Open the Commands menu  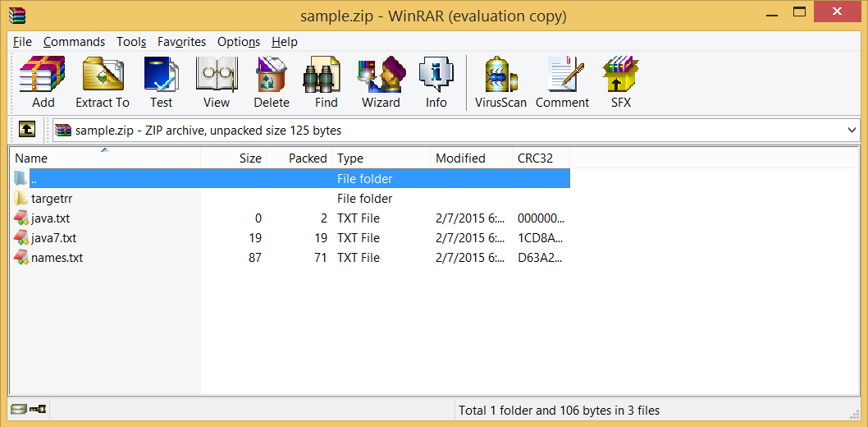coord(74,42)
